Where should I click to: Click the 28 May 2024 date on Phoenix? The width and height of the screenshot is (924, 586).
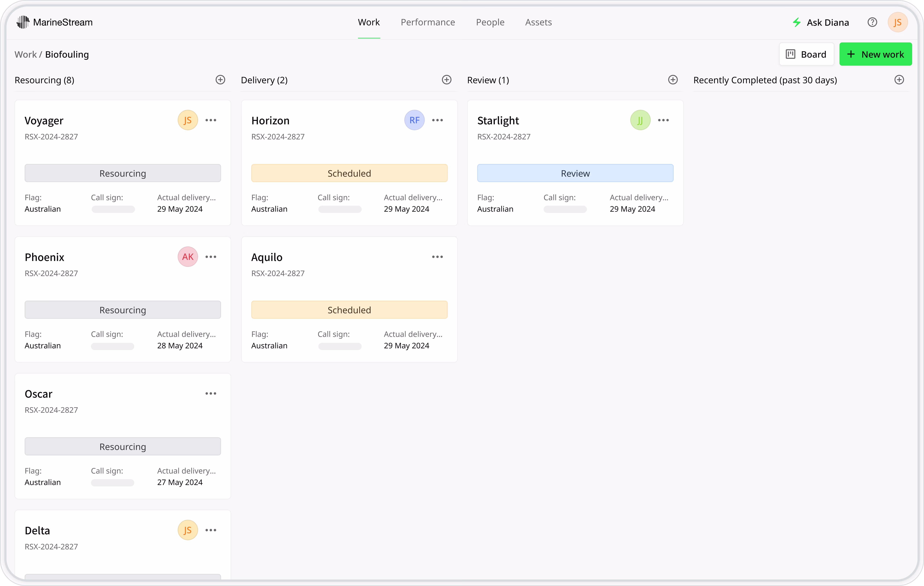point(180,346)
